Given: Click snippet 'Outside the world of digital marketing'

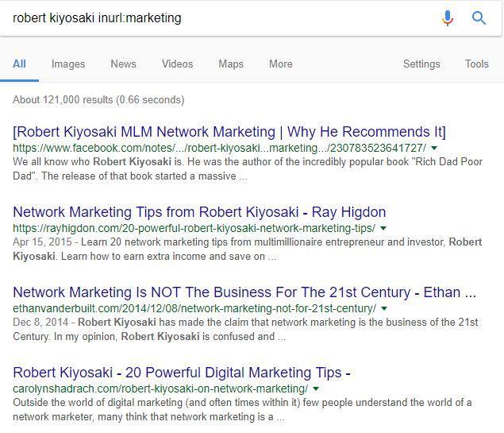Looking at the screenshot, I should 98,403.
